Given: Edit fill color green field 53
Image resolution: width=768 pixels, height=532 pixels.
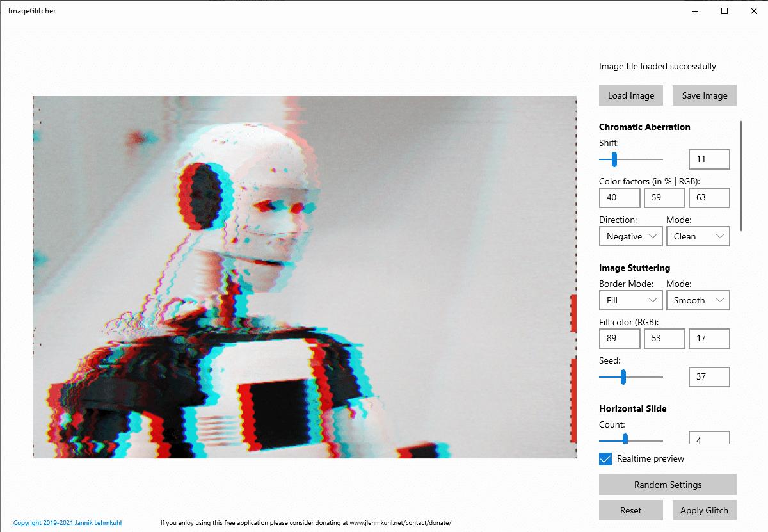Looking at the screenshot, I should click(x=664, y=338).
